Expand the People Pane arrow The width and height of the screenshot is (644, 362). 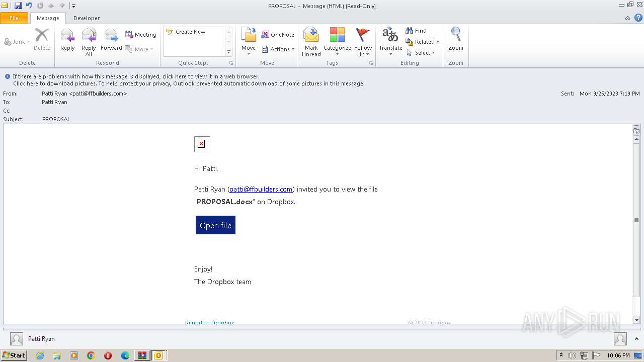(636, 339)
